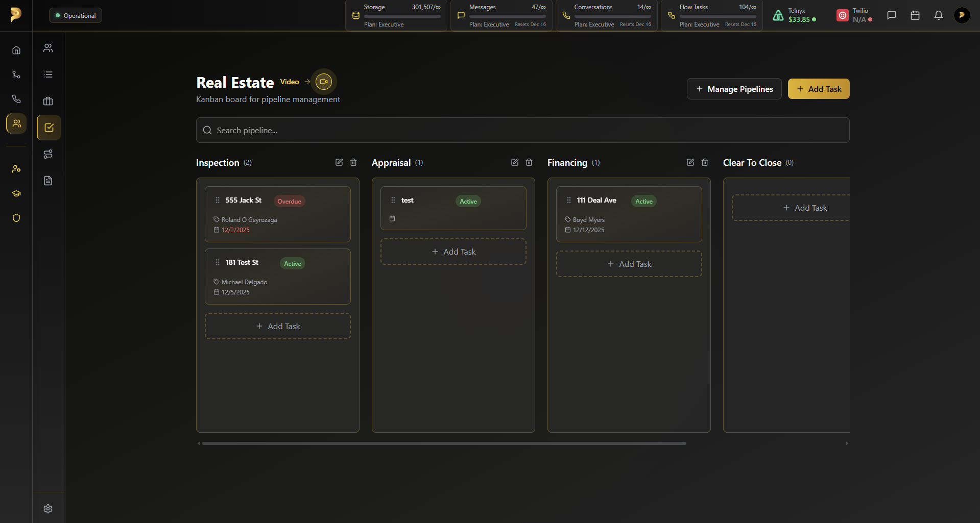Select the tasks checkbox icon in secondary sidebar
The image size is (980, 523).
pos(49,128)
